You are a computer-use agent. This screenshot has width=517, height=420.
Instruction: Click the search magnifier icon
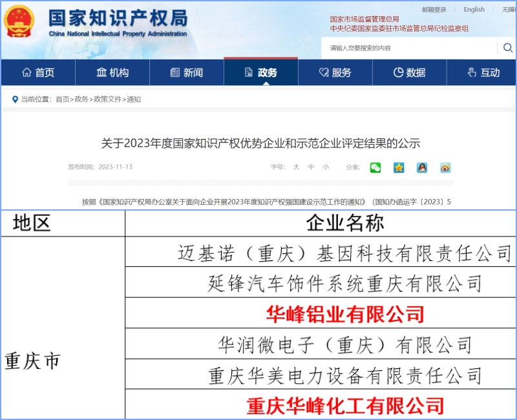coord(507,48)
